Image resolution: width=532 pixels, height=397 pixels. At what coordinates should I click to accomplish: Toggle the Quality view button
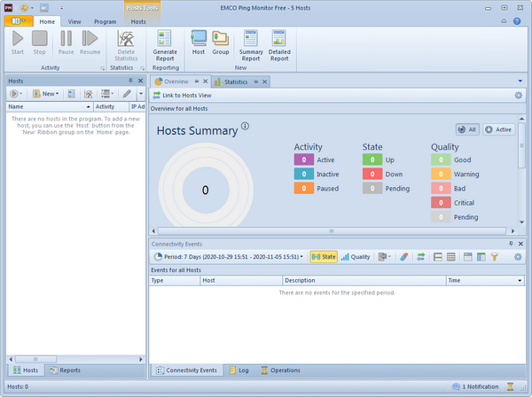pos(356,257)
